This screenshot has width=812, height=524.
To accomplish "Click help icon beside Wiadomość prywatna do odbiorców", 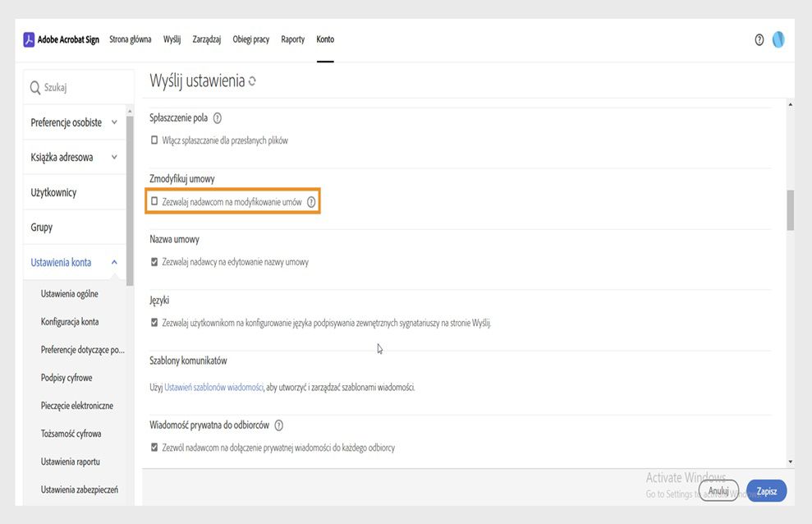I will pyautogui.click(x=279, y=425).
